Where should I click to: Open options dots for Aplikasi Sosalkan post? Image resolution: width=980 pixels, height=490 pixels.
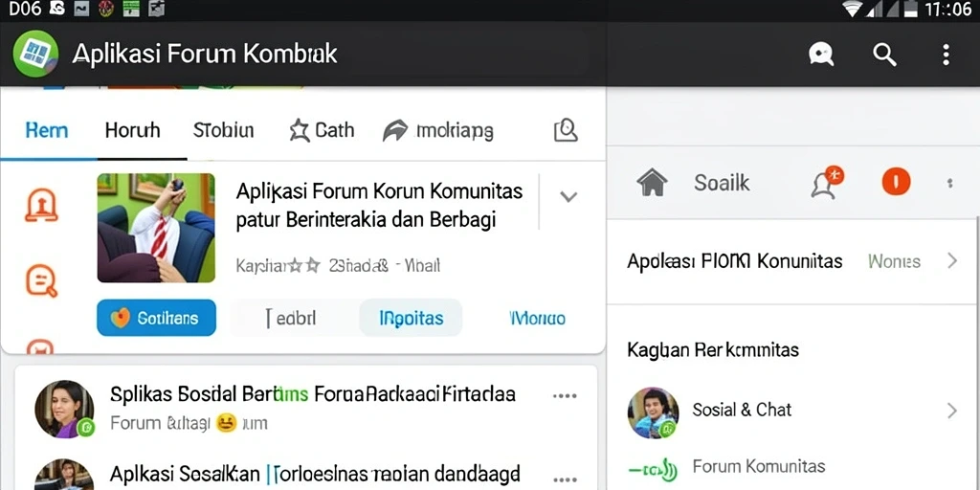pyautogui.click(x=565, y=479)
